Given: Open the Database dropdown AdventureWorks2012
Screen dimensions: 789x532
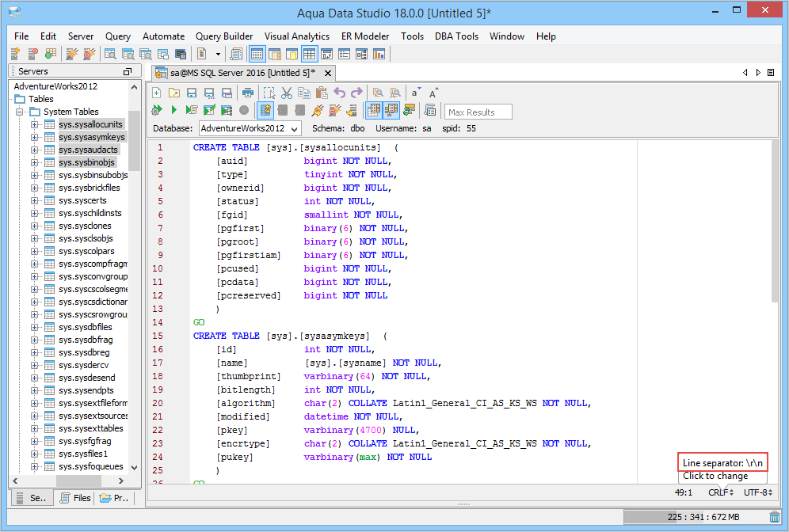Looking at the screenshot, I should [x=249, y=128].
